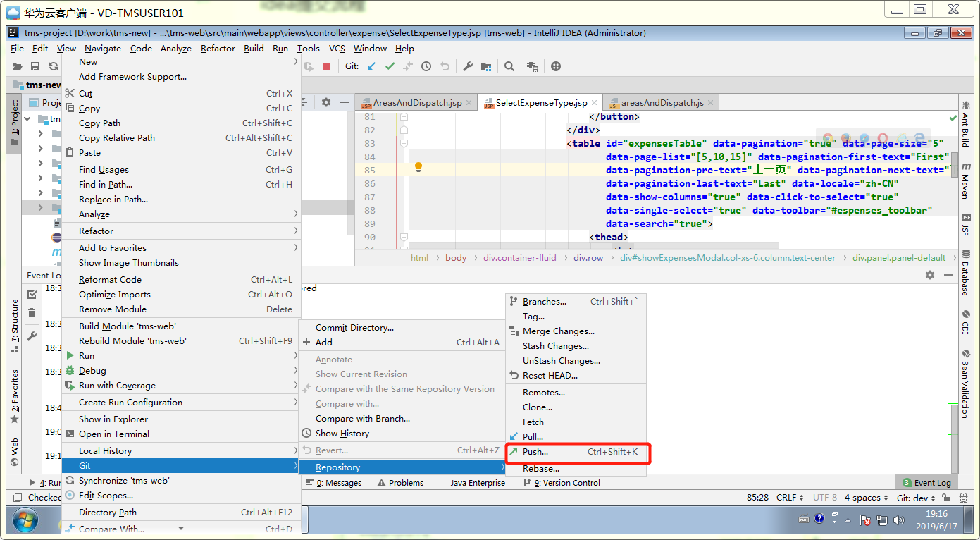Open Project Structure toolbar icon
980x540 pixels.
pyautogui.click(x=486, y=66)
